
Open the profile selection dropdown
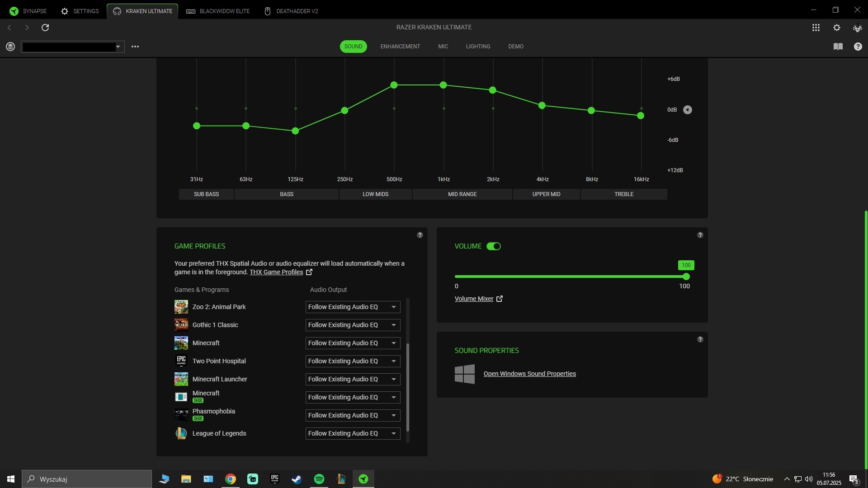coord(72,47)
